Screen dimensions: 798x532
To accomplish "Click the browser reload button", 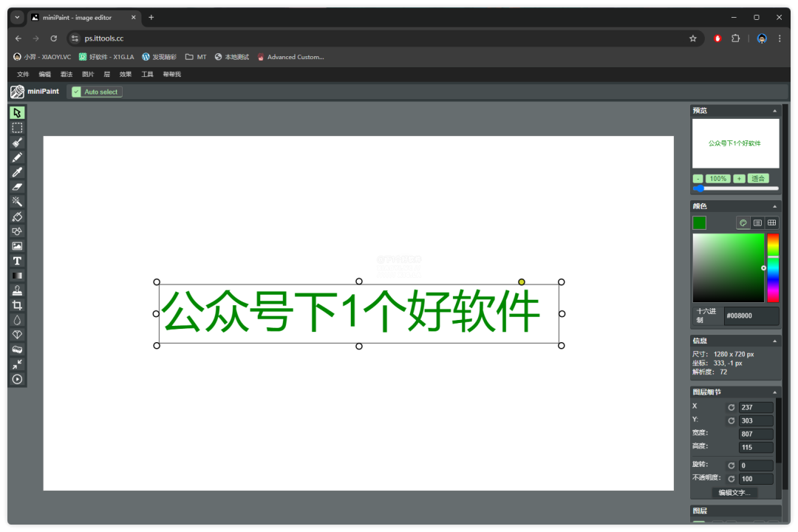I will [53, 38].
